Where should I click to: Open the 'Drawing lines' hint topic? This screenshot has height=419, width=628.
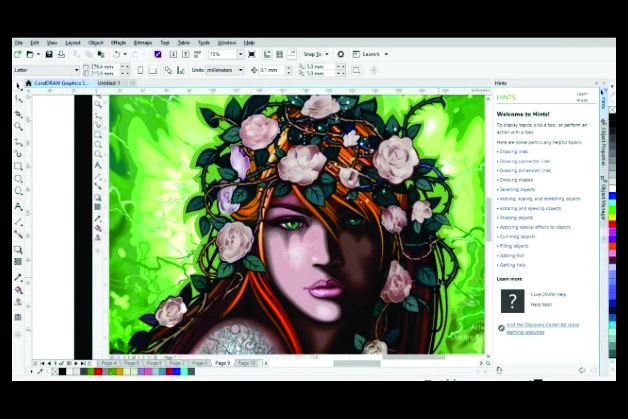coord(514,152)
